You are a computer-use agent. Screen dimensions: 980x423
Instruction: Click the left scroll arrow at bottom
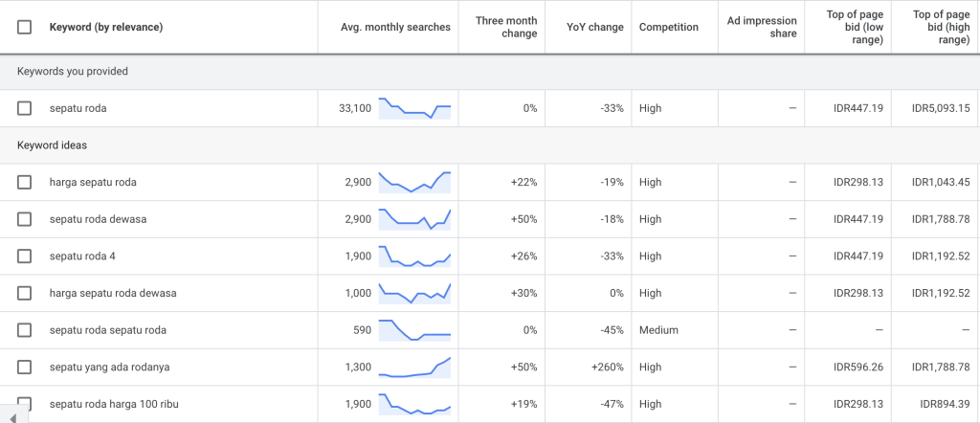(13, 417)
